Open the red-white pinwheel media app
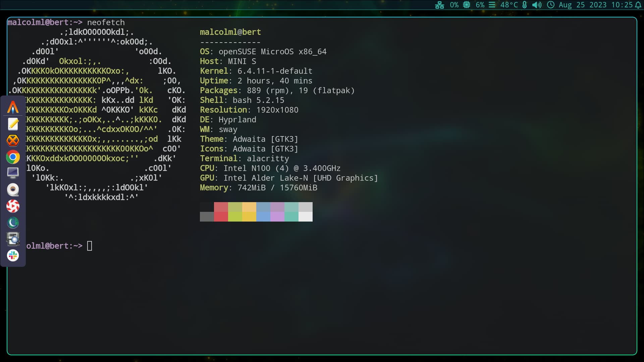This screenshot has width=644, height=362. [13, 206]
